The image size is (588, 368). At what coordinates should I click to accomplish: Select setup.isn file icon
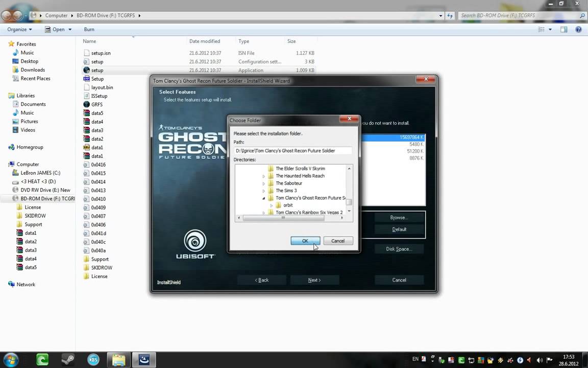click(x=87, y=53)
